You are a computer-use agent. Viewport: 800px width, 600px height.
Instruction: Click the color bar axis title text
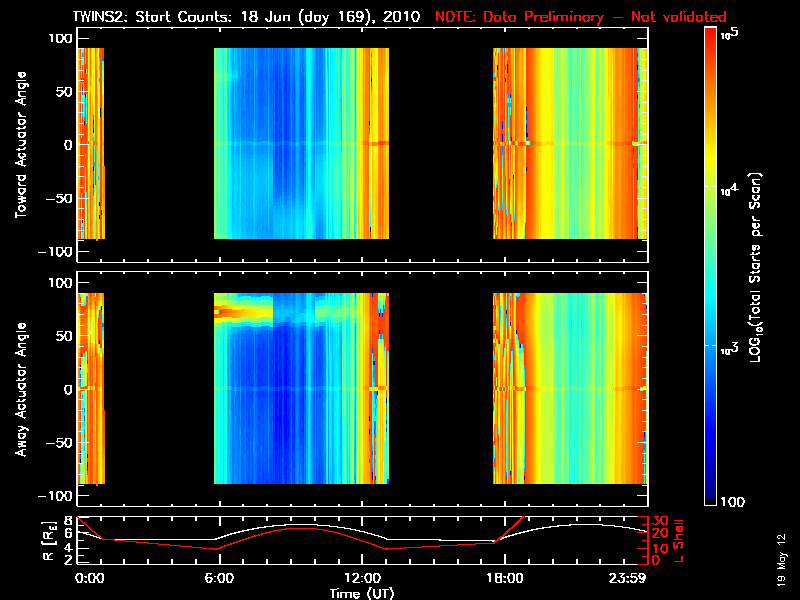[x=755, y=267]
